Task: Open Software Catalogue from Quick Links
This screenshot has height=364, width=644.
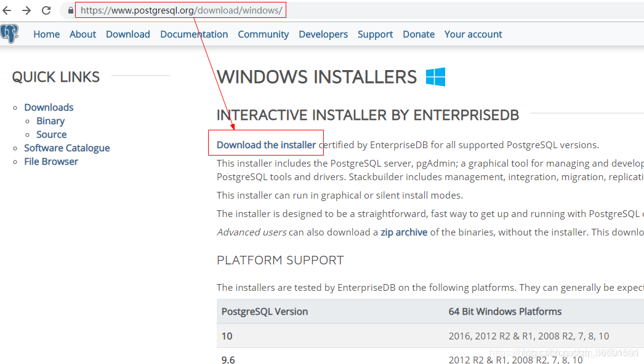Action: (x=66, y=148)
